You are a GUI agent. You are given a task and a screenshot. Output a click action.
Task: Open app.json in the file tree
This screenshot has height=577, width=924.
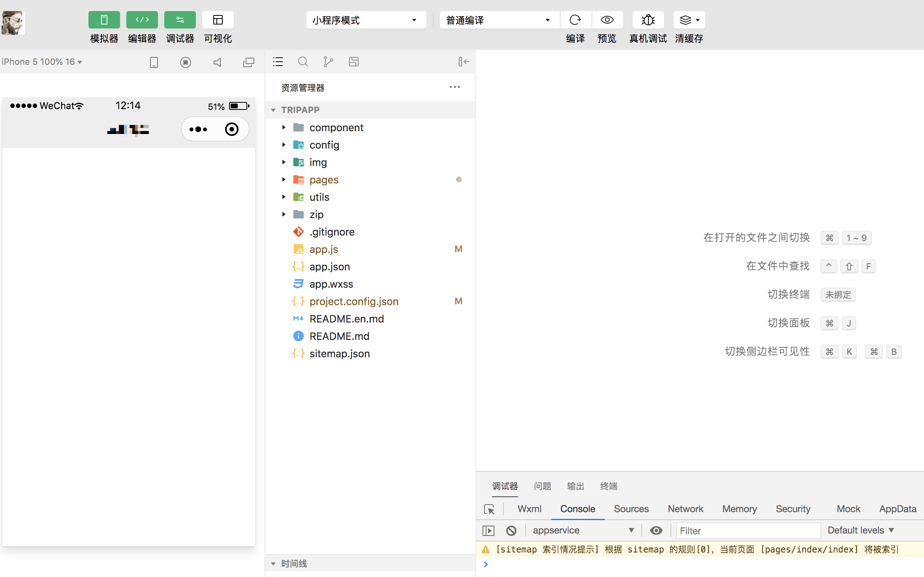tap(329, 267)
